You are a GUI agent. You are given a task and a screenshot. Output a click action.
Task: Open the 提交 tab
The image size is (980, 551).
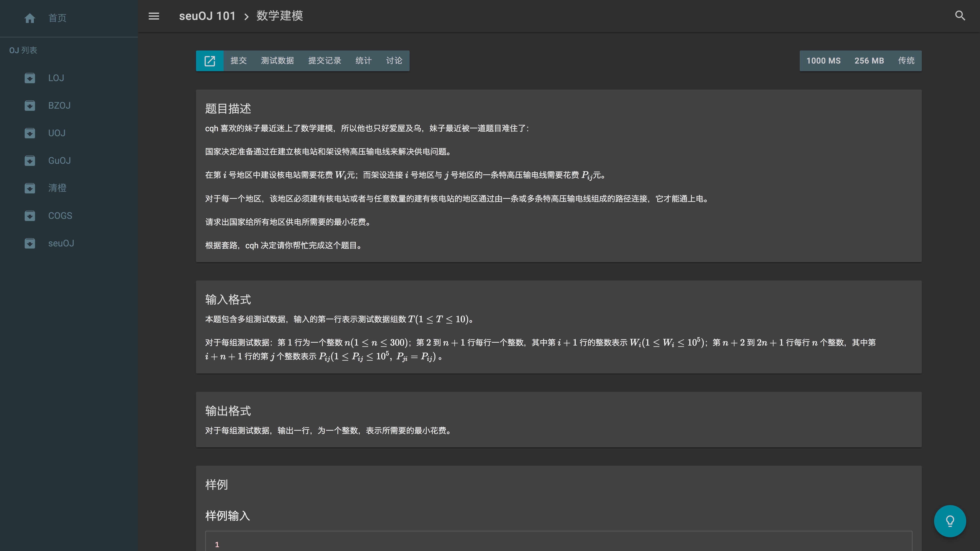238,61
